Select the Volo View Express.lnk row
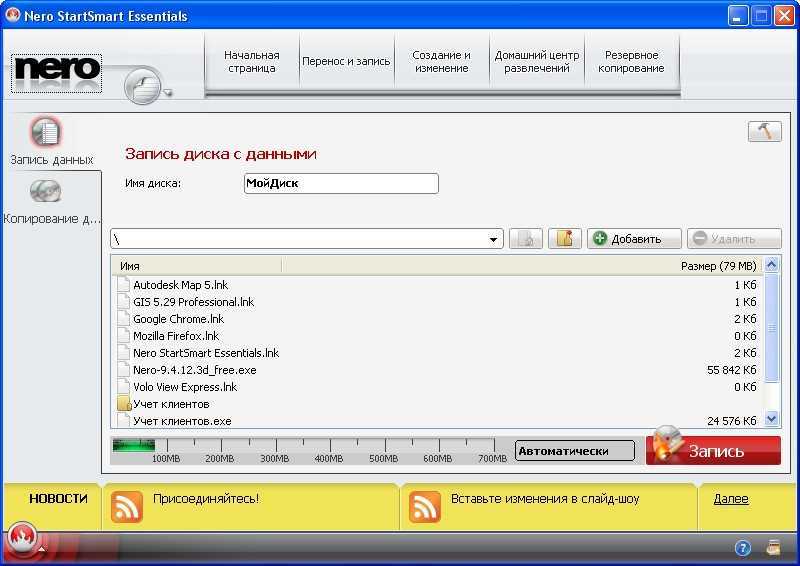The width and height of the screenshot is (800, 566). tap(437, 387)
